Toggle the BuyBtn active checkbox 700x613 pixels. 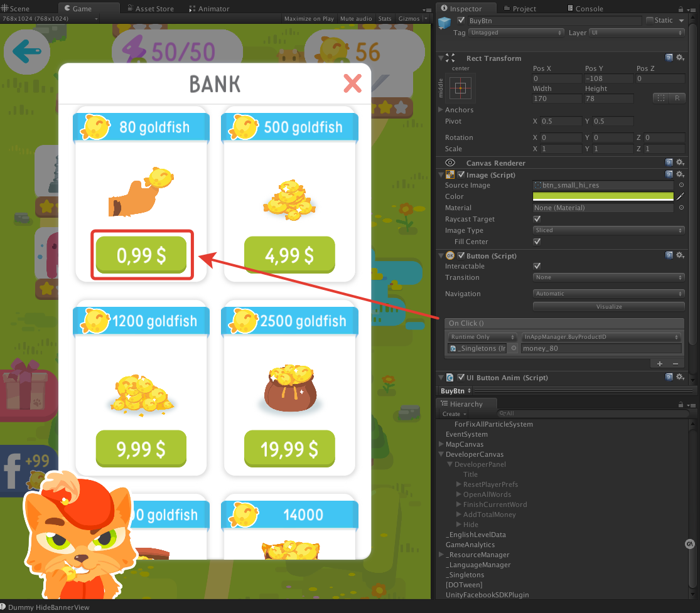pos(461,20)
